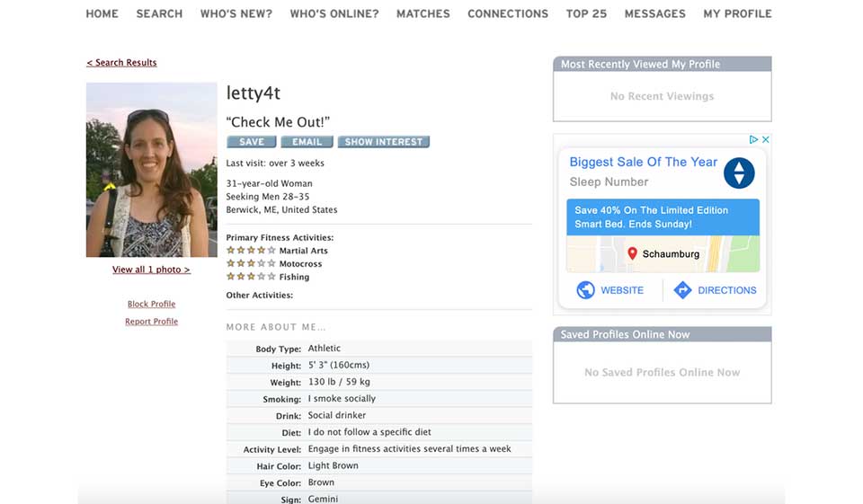Click the red Schaumburg map pin
Viewport: 863px width, 504px height.
[x=632, y=254]
